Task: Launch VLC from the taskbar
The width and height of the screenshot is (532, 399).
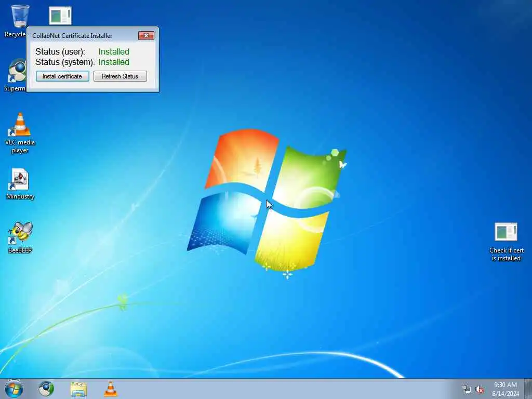Action: tap(110, 389)
